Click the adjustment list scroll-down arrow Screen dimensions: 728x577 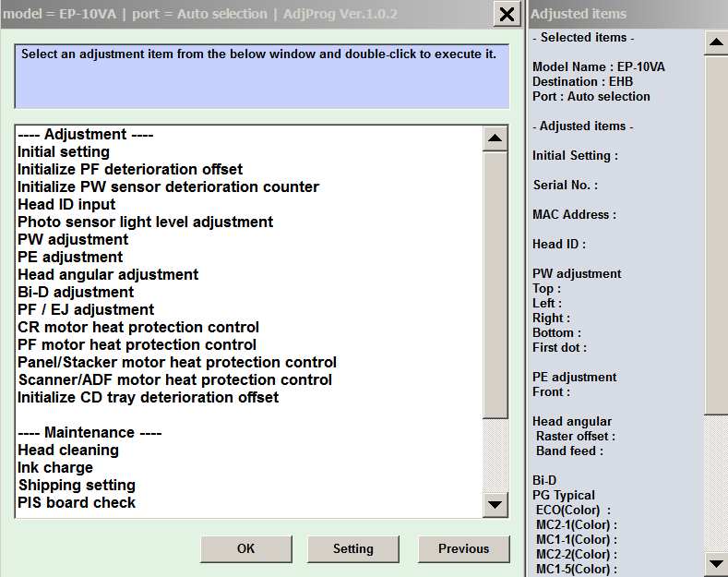[495, 504]
